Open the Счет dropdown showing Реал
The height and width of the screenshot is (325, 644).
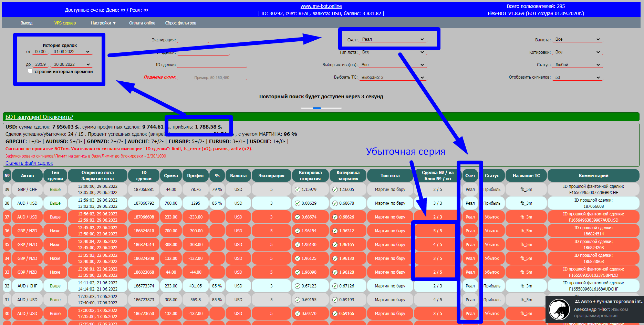pyautogui.click(x=393, y=39)
